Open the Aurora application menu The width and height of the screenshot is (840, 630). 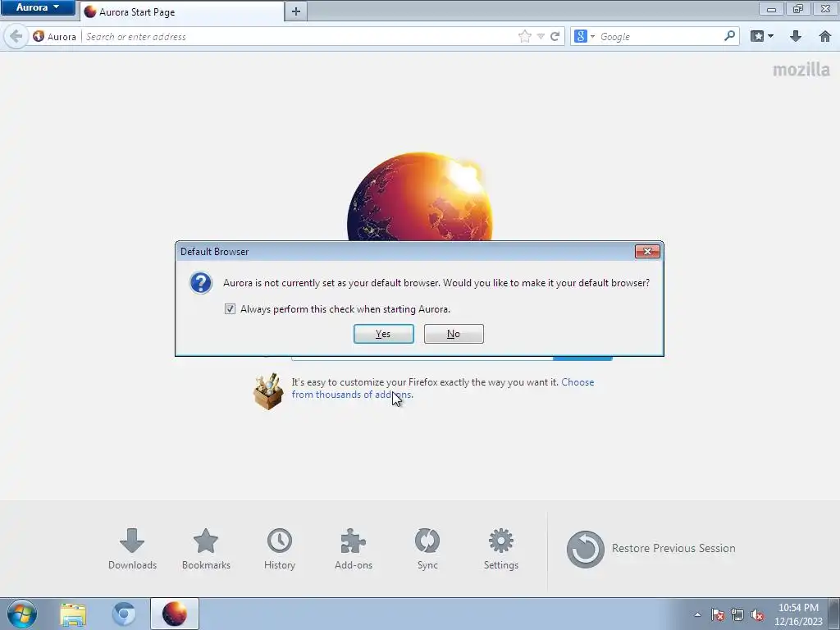pyautogui.click(x=38, y=7)
